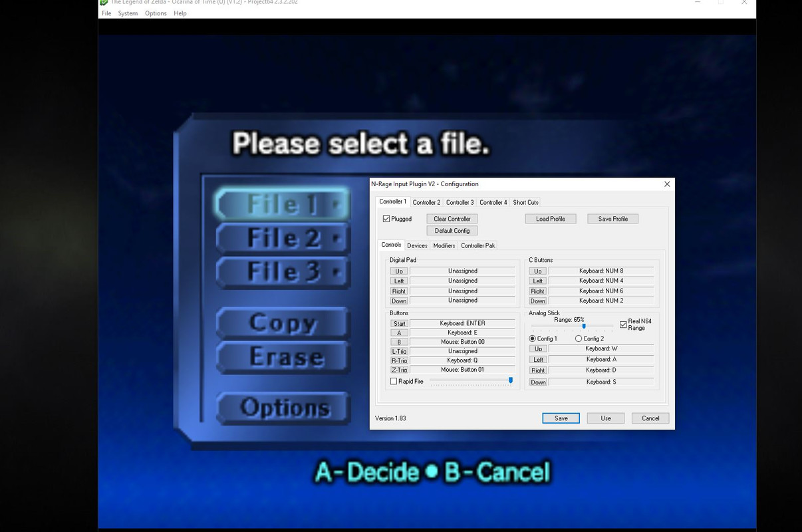This screenshot has width=802, height=532.
Task: Click the Save button in the dialog
Action: 561,418
